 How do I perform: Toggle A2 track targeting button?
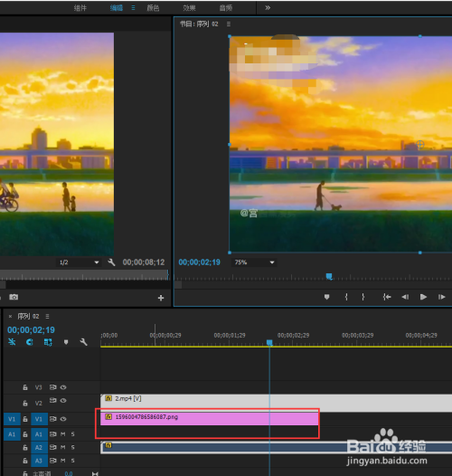click(x=39, y=447)
